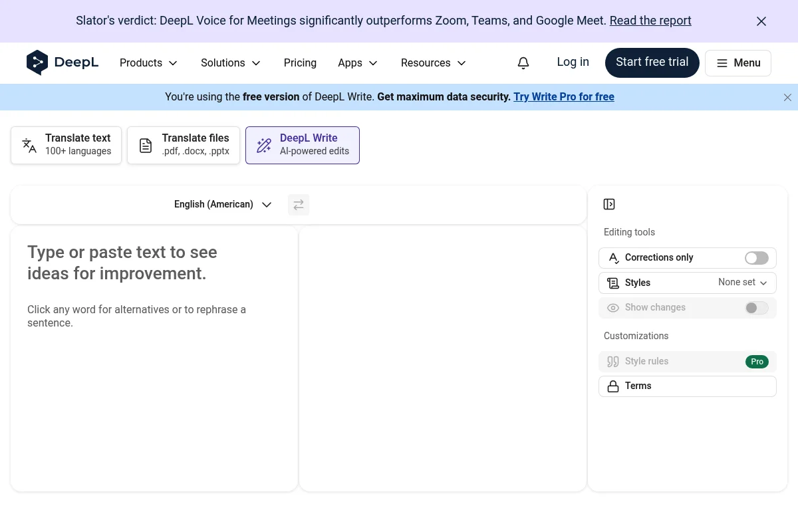Click the empty output text pane
Image resolution: width=798 pixels, height=532 pixels.
443,359
